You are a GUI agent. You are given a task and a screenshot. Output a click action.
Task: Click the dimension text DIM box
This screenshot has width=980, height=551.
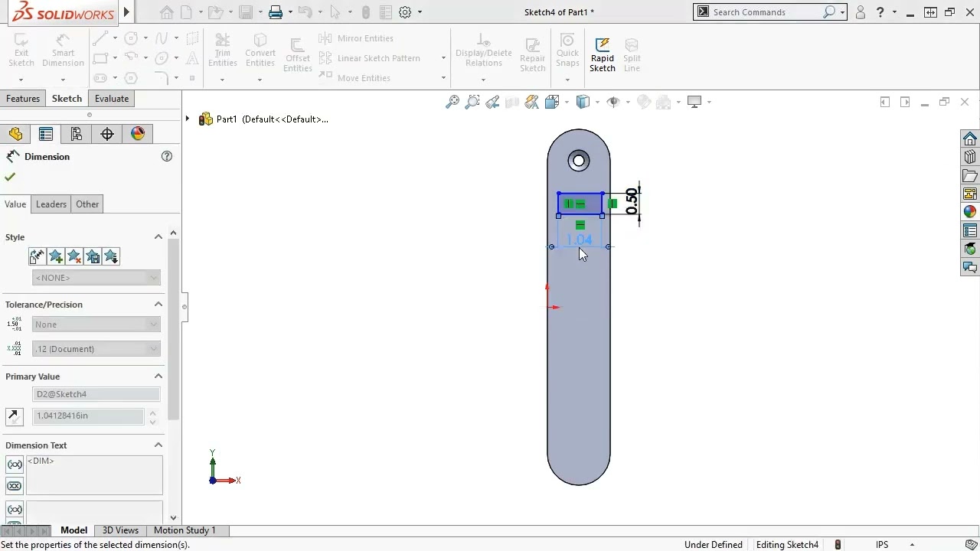95,475
